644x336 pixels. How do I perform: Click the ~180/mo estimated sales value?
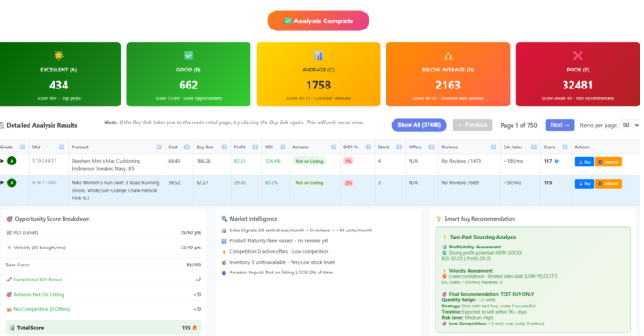(513, 161)
